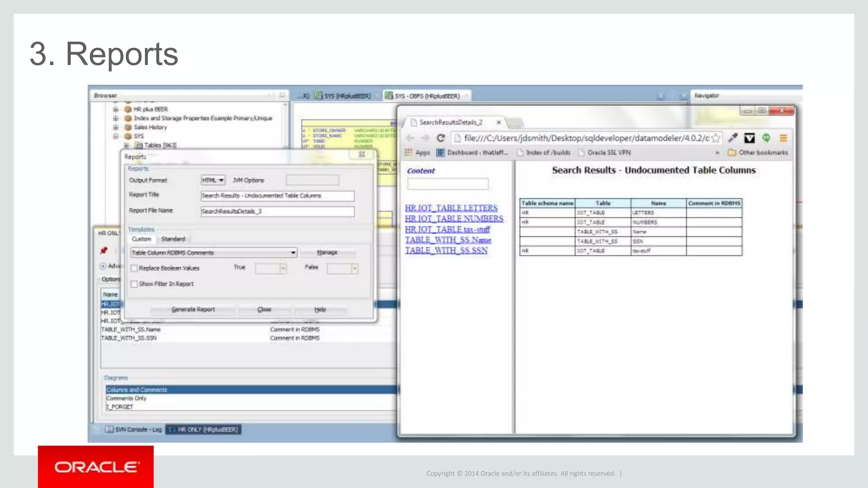Click the Report File Name field
The width and height of the screenshot is (868, 488).
point(278,211)
